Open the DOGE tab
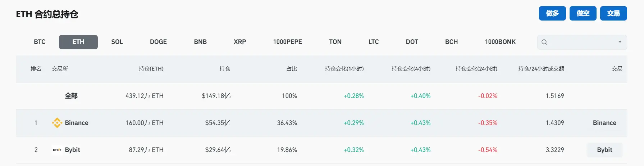 pos(158,42)
